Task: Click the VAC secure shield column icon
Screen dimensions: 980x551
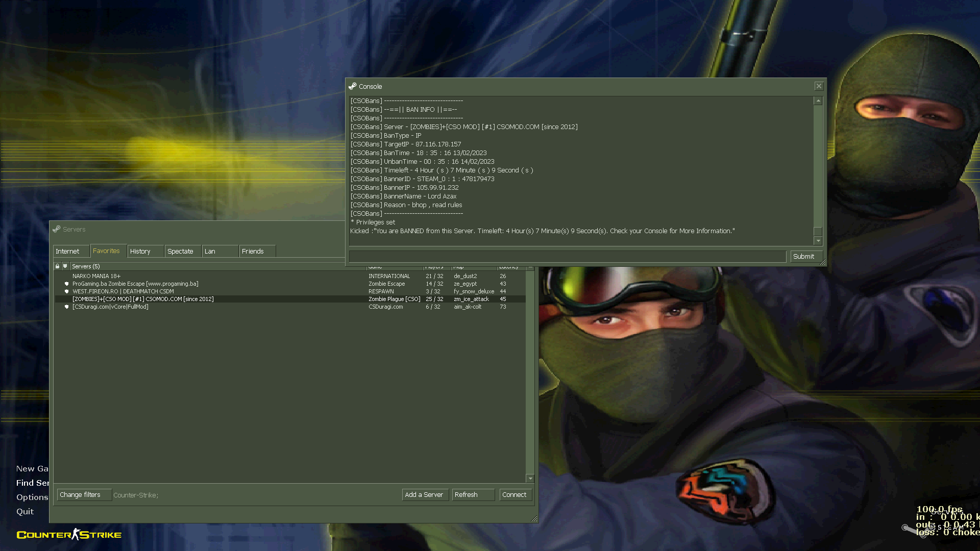Action: click(65, 266)
